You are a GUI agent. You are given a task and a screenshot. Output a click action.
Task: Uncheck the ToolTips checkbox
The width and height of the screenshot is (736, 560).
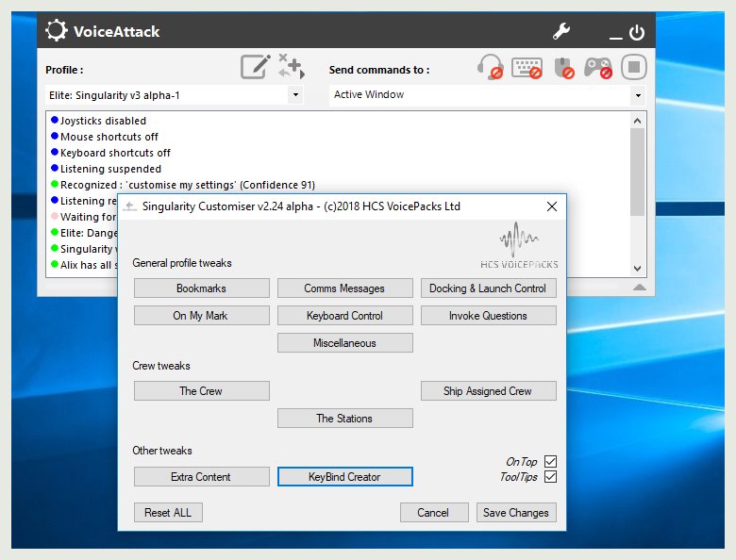point(550,476)
